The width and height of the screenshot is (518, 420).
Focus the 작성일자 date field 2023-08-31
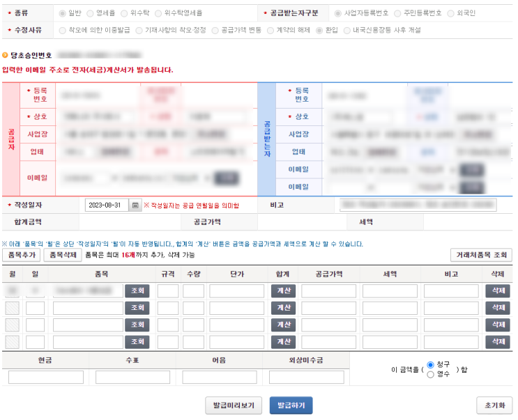pos(107,205)
